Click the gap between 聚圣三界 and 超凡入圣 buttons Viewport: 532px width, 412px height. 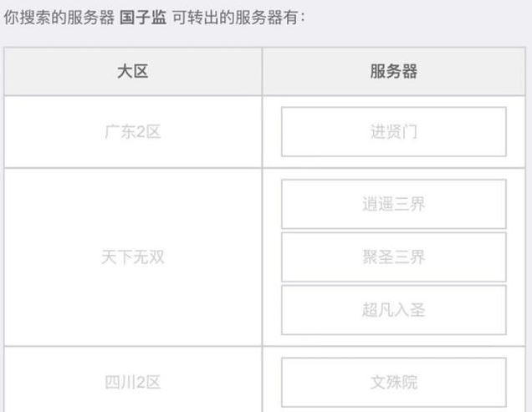coord(394,283)
